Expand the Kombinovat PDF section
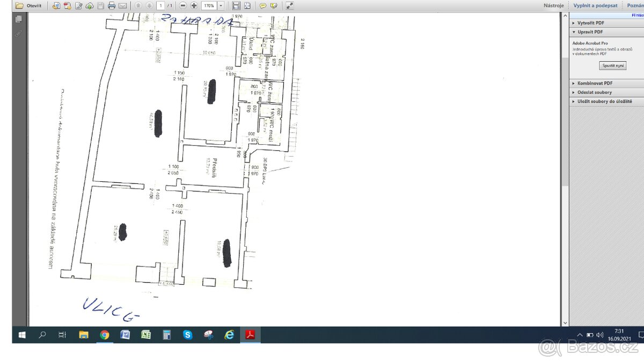 595,84
